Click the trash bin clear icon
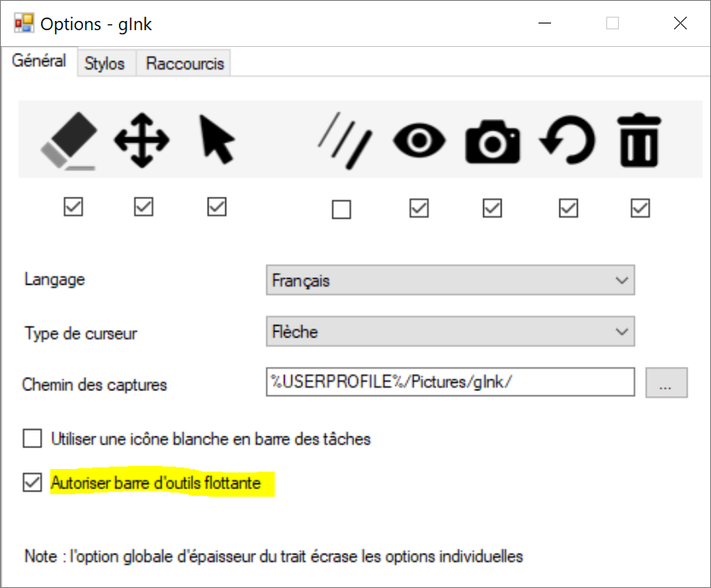The height and width of the screenshot is (588, 711). [640, 140]
